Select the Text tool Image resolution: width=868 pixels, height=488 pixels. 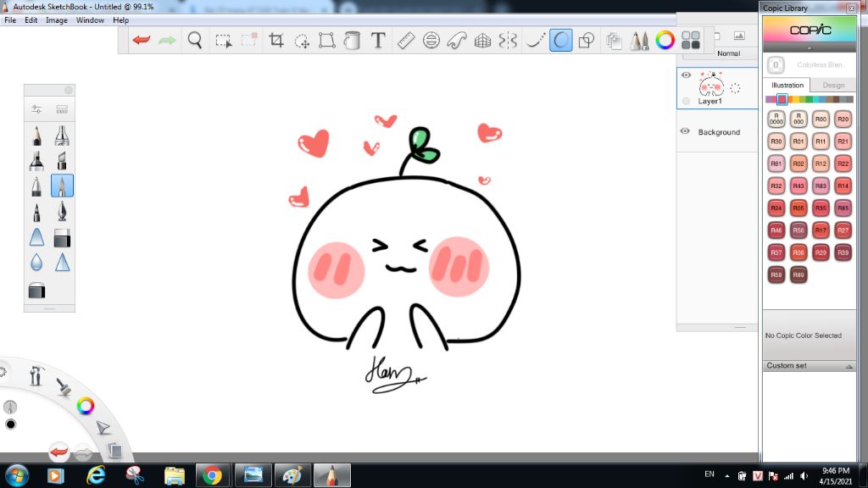(378, 40)
